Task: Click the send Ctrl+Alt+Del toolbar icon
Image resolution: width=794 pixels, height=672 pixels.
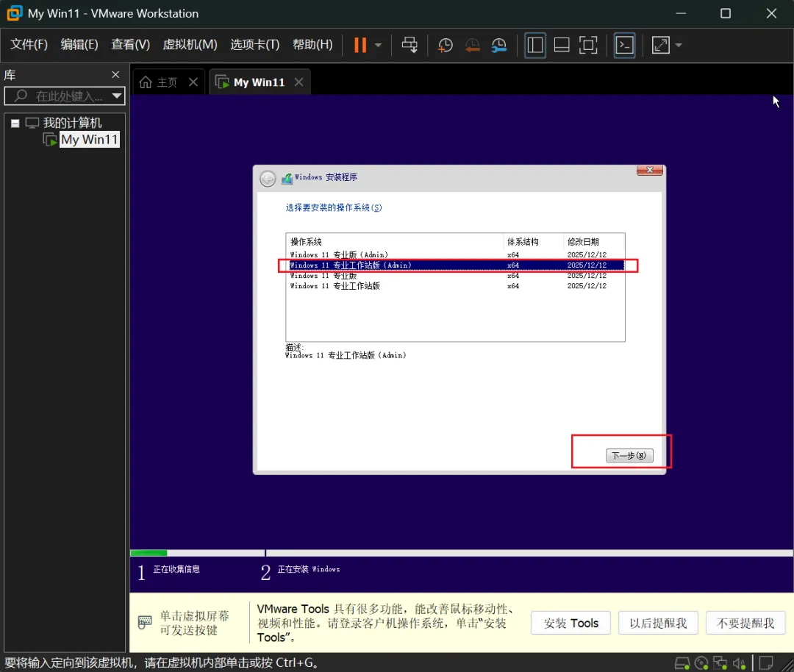Action: point(409,45)
